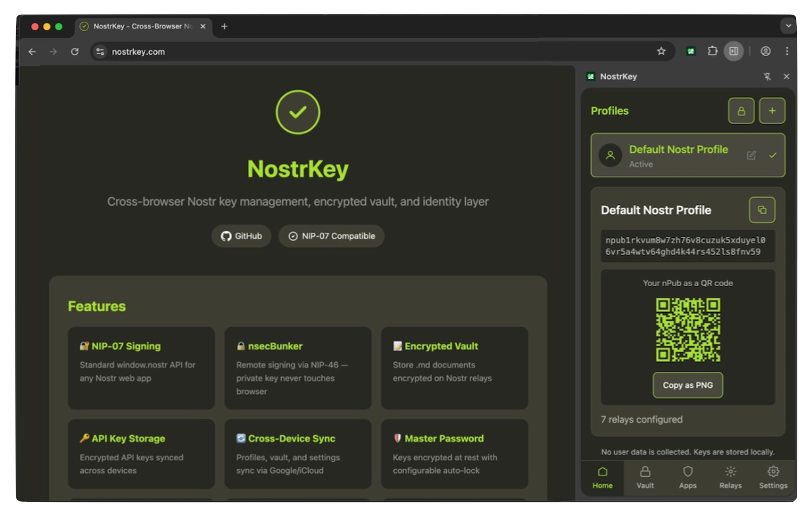This screenshot has height=517, width=812.
Task: Open the browser extensions puzzle icon
Action: coord(712,51)
